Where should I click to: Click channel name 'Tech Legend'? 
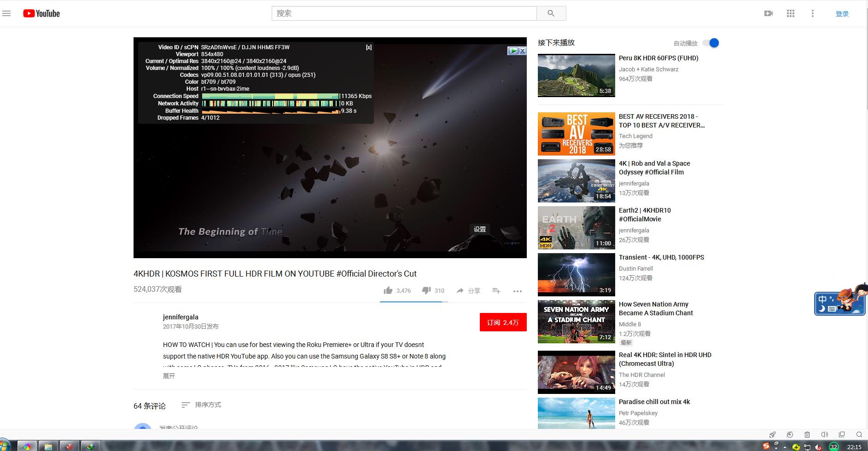point(635,136)
